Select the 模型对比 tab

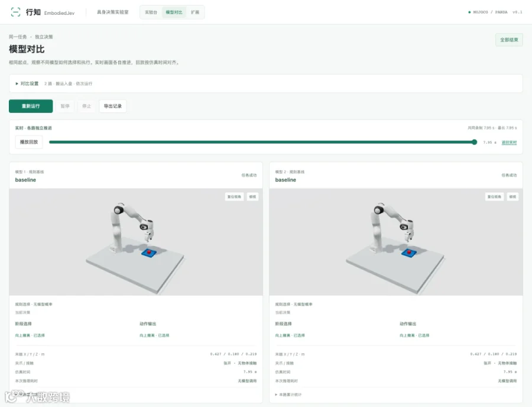tap(174, 12)
